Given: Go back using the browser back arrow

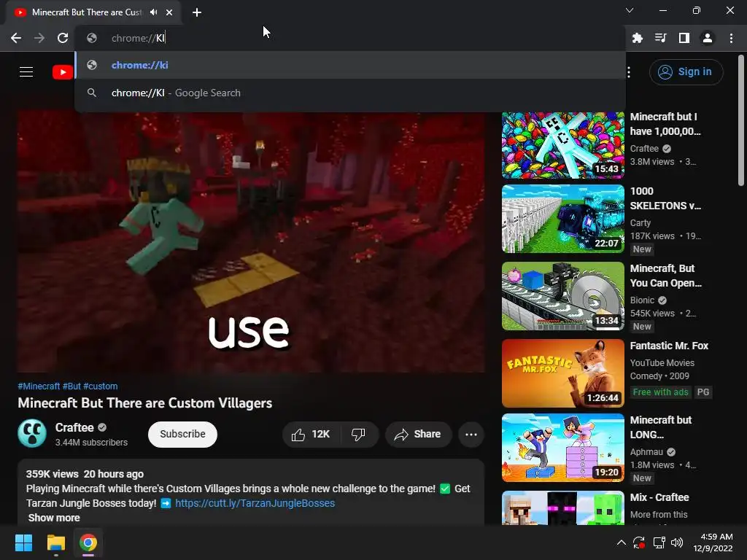Looking at the screenshot, I should (x=16, y=38).
